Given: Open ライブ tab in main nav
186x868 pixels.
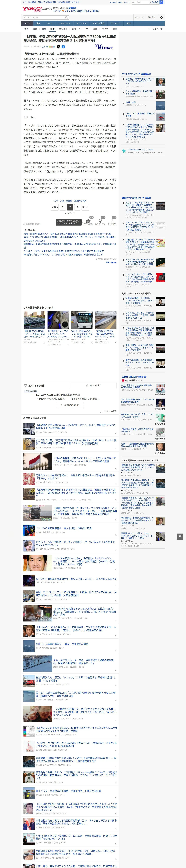Looking at the screenshot, I should 49,24.
